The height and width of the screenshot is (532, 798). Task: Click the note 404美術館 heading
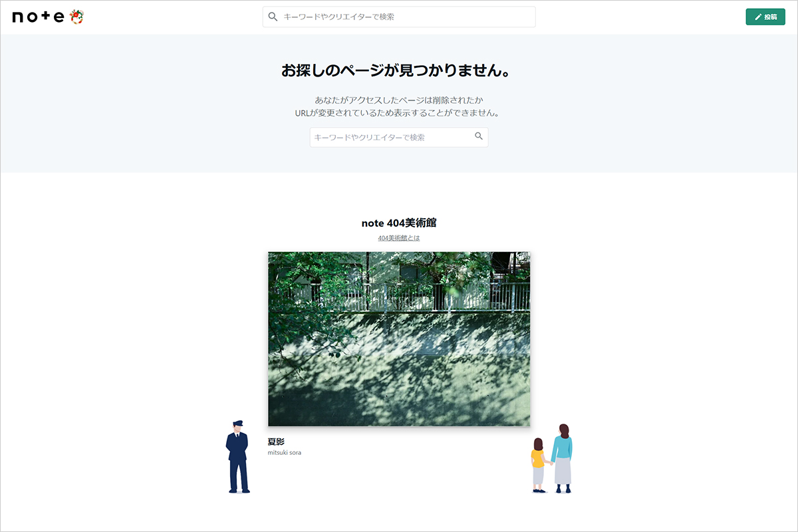click(399, 223)
